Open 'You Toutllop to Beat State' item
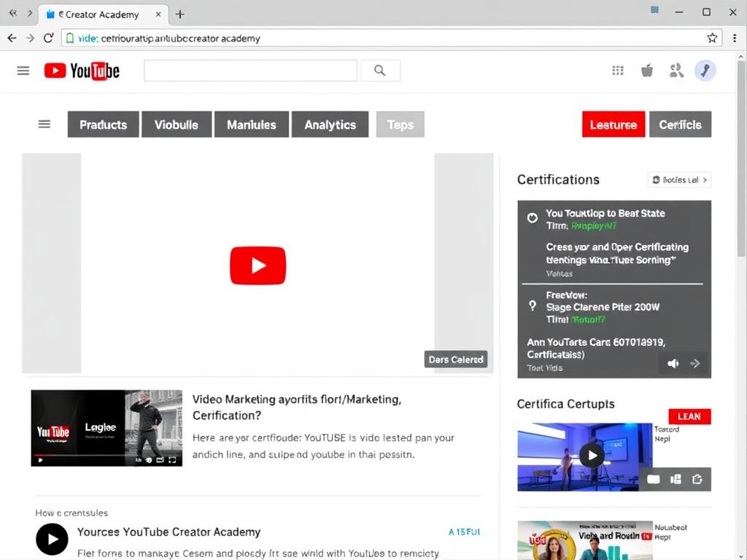 (605, 214)
